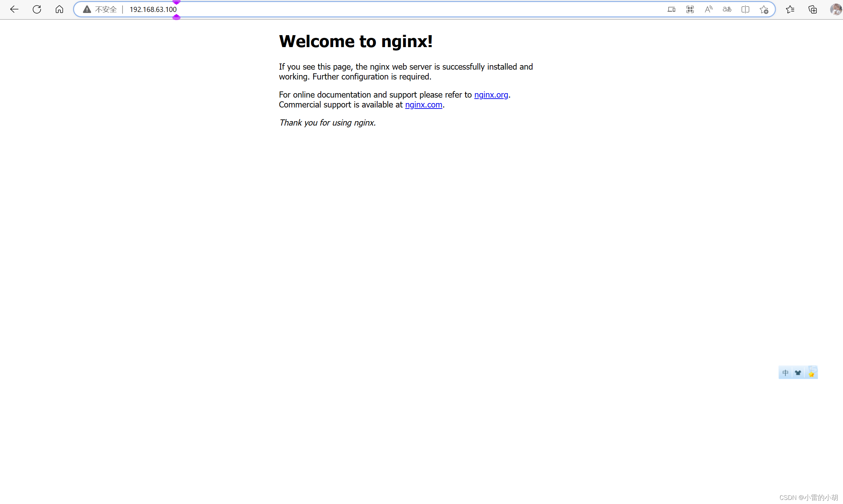The height and width of the screenshot is (504, 843).
Task: Add this page to favorites
Action: pos(764,9)
